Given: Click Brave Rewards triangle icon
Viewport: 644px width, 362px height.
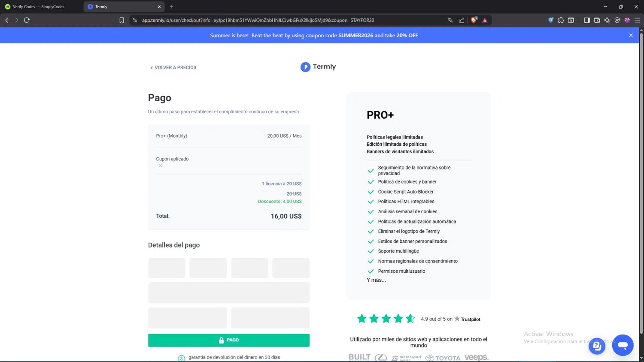Looking at the screenshot, I should (x=485, y=20).
